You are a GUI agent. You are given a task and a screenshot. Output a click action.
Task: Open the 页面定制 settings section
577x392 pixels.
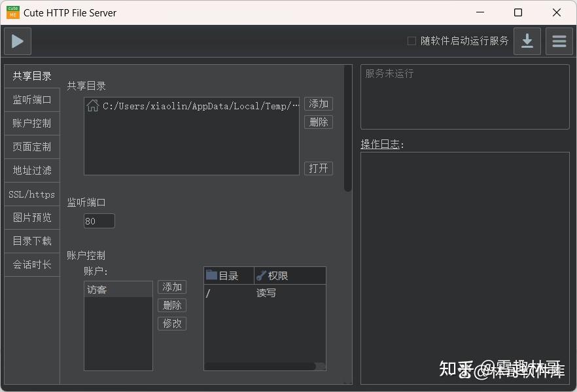pos(31,147)
